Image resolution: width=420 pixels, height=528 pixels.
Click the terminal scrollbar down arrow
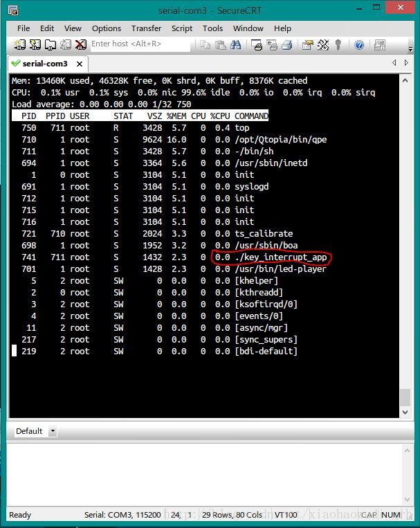tap(405, 412)
